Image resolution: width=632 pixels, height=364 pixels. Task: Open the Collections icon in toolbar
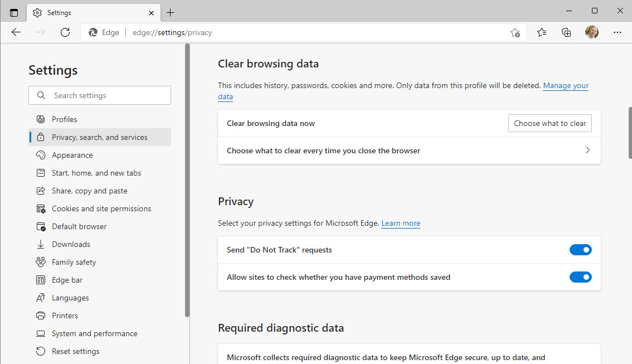(567, 32)
